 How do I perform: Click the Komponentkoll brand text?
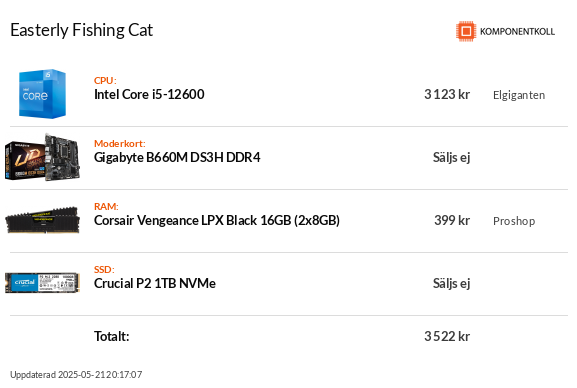(x=517, y=32)
